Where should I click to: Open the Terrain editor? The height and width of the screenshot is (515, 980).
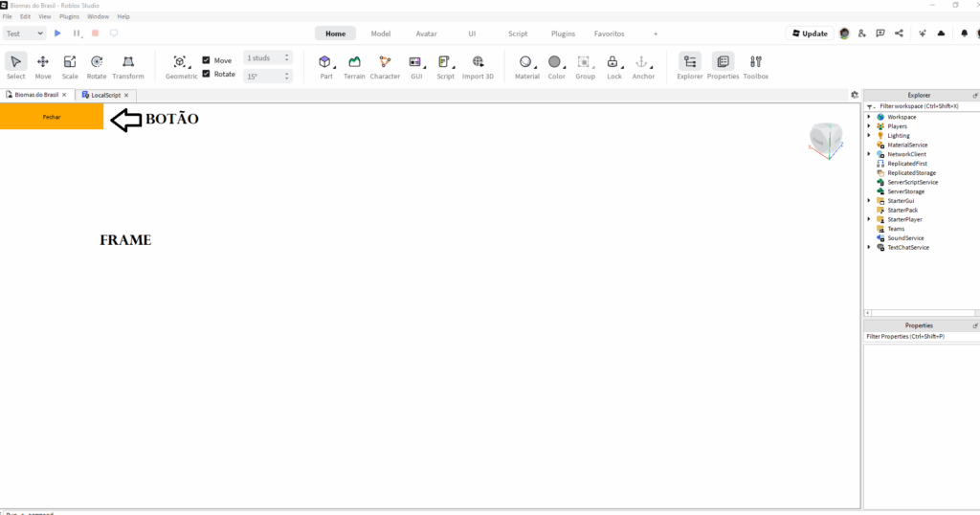pyautogui.click(x=354, y=66)
